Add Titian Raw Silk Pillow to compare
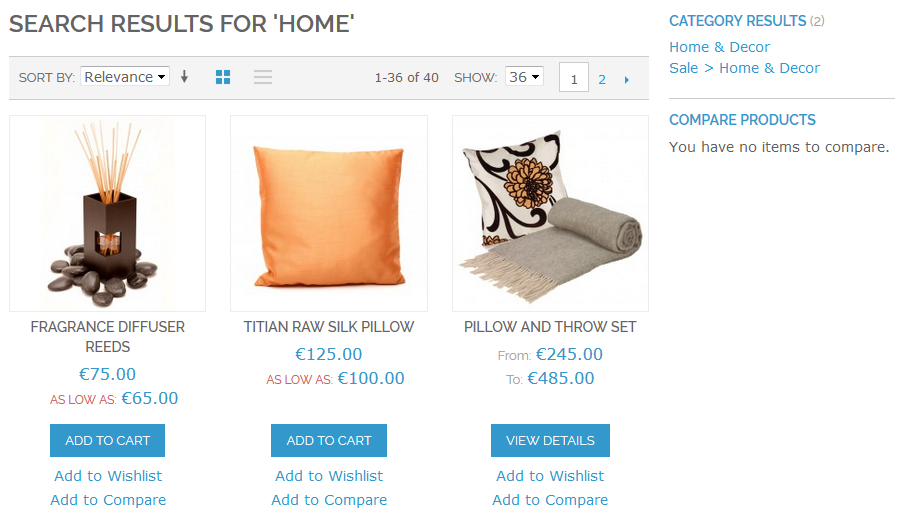Screen dimensions: 901x517 (329, 500)
